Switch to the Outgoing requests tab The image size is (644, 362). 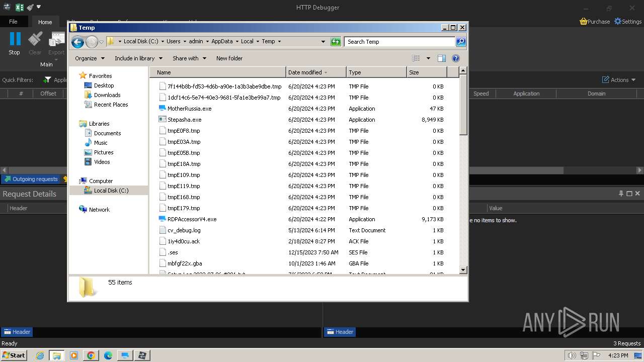(x=30, y=179)
